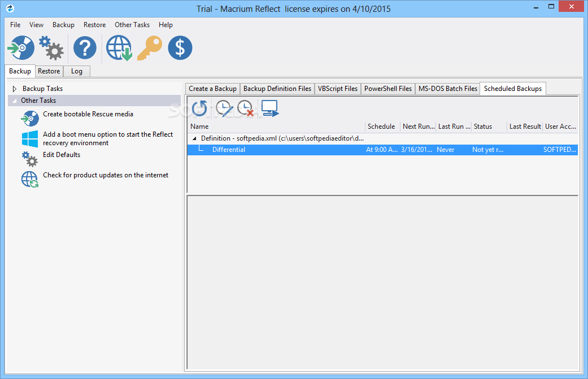Click the 'Never' last run cell

pos(446,150)
